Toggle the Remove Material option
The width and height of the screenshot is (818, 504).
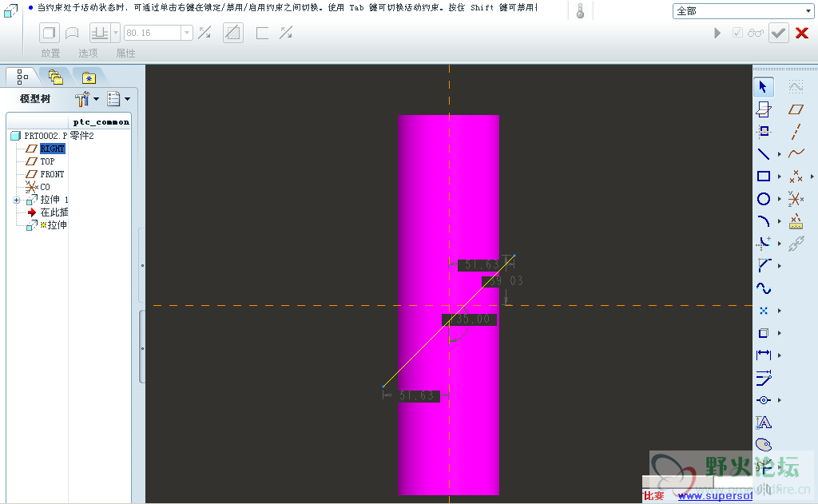point(232,33)
